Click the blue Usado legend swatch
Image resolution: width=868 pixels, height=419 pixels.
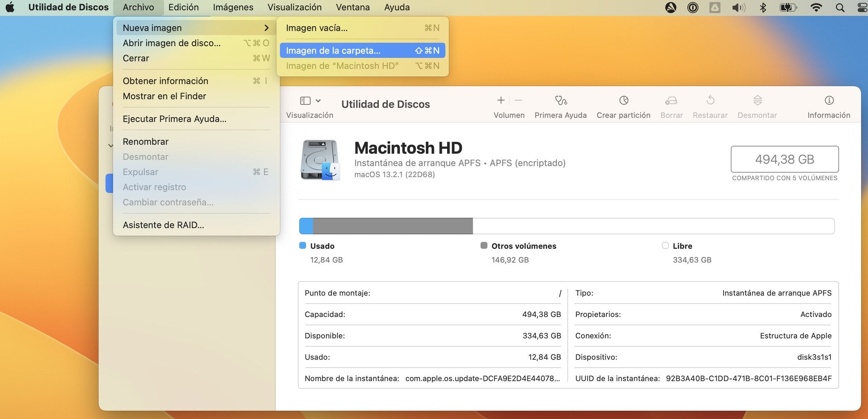[x=303, y=245]
